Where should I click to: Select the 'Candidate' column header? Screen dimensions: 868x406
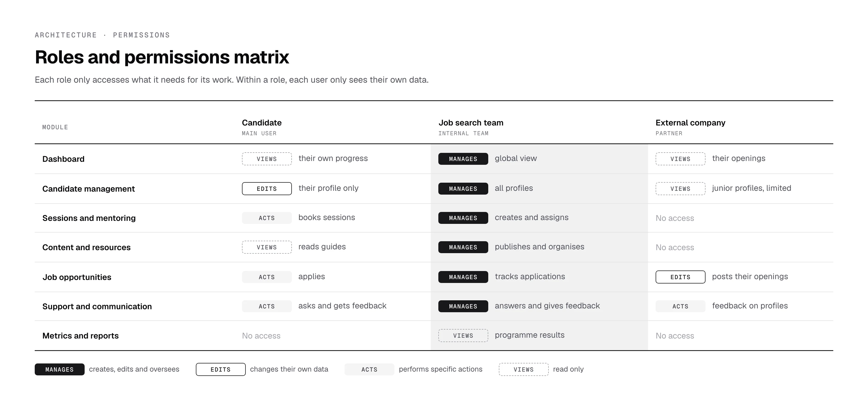coord(262,123)
